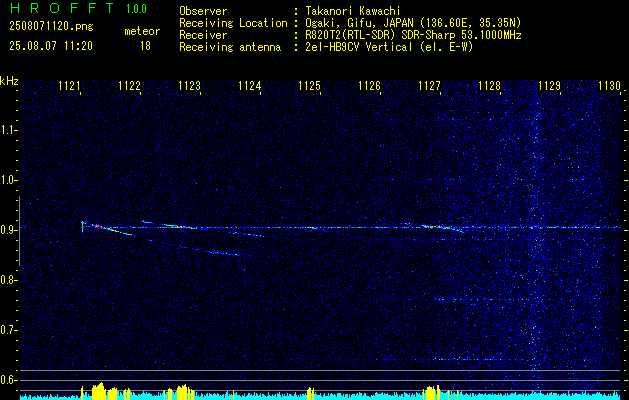The height and width of the screenshot is (400, 629).
Task: Click the 1125 time axis label
Action: point(309,86)
